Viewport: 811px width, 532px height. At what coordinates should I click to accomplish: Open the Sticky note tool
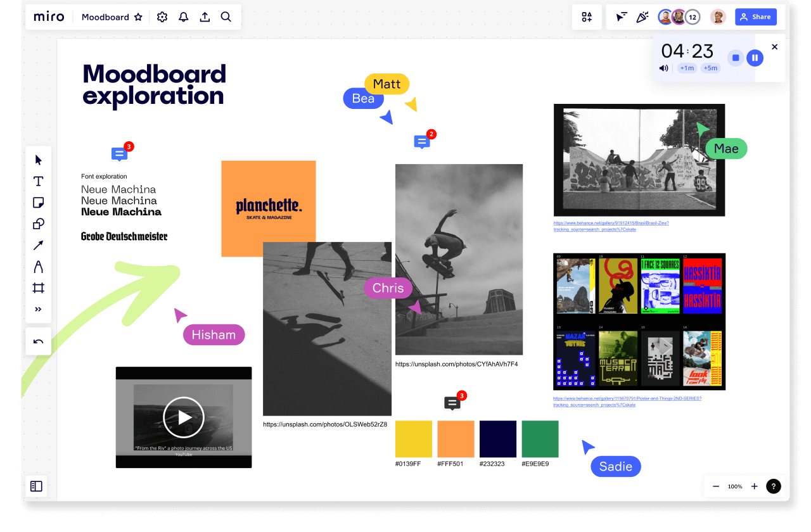[38, 203]
